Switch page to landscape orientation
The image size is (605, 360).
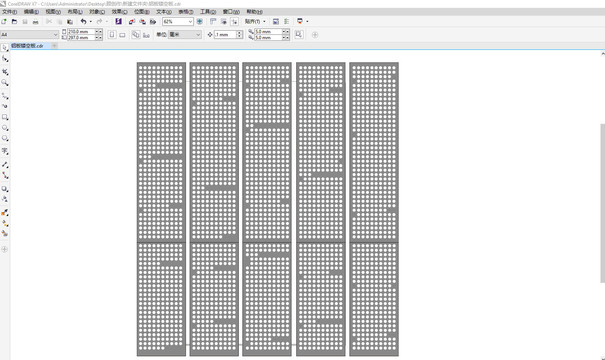[122, 35]
